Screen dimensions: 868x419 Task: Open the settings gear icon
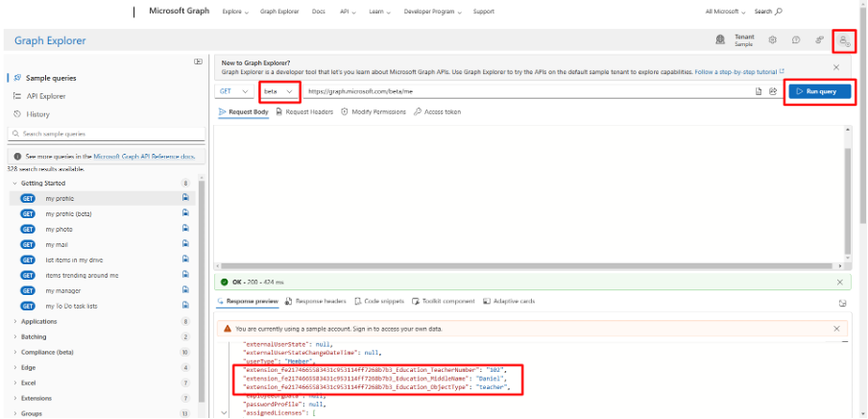tap(772, 40)
